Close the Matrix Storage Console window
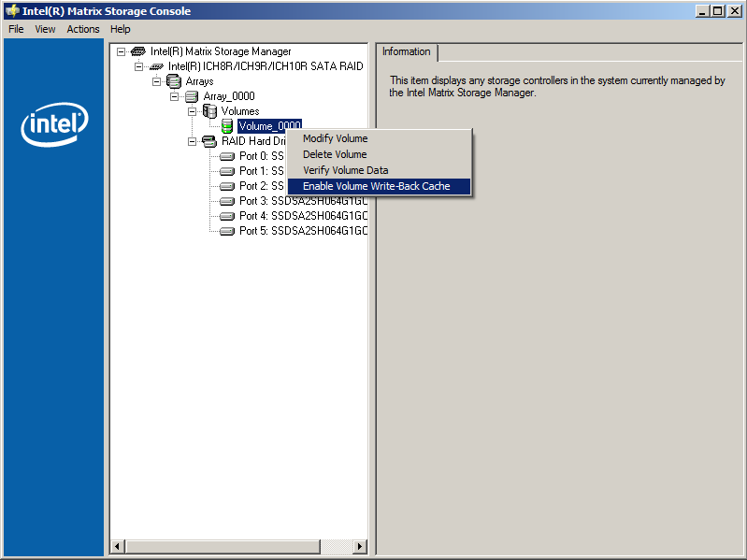This screenshot has width=747, height=560. click(x=734, y=11)
